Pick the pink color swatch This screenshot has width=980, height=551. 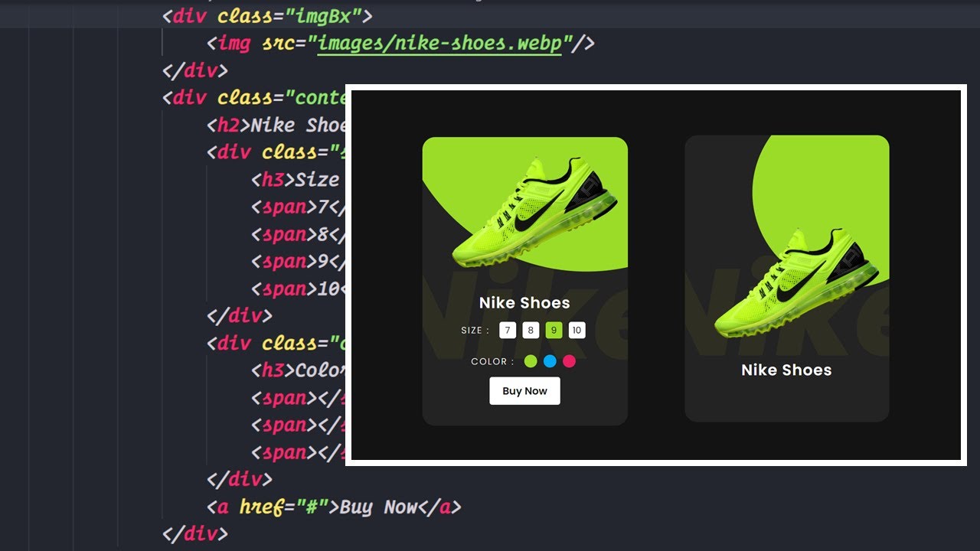[x=569, y=361]
